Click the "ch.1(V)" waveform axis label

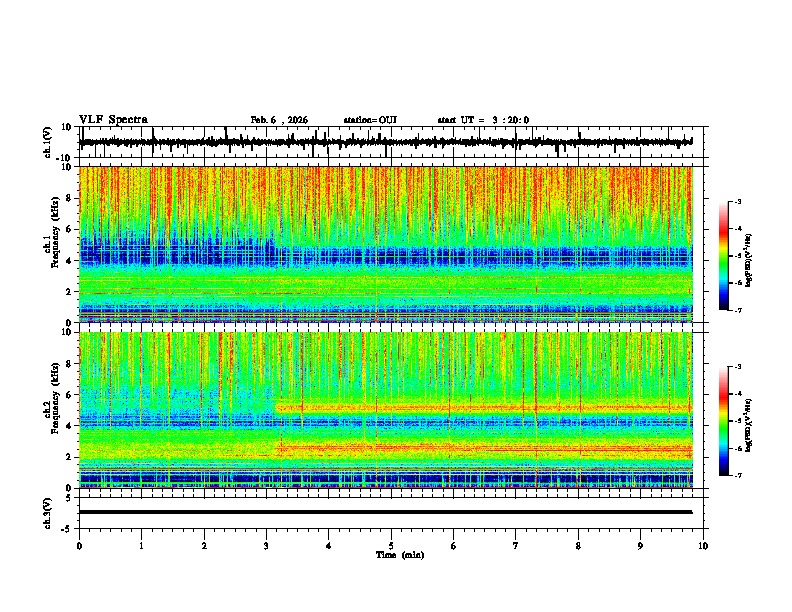[x=48, y=142]
